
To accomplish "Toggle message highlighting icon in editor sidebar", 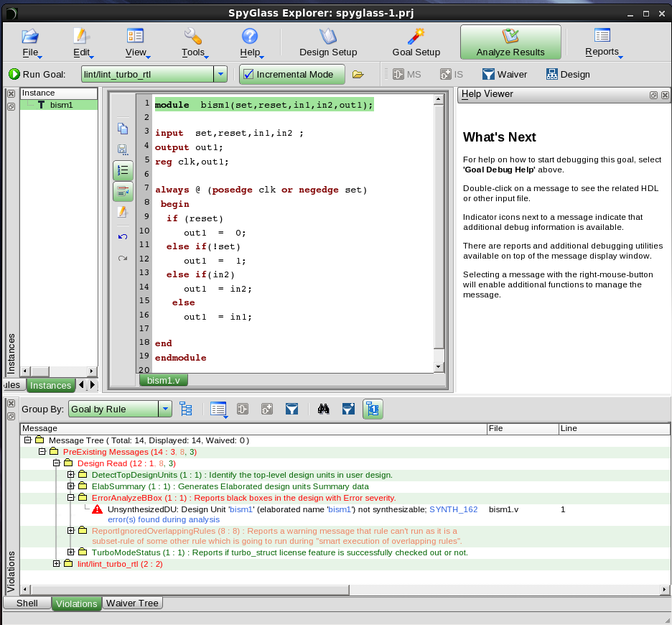I will click(x=123, y=191).
